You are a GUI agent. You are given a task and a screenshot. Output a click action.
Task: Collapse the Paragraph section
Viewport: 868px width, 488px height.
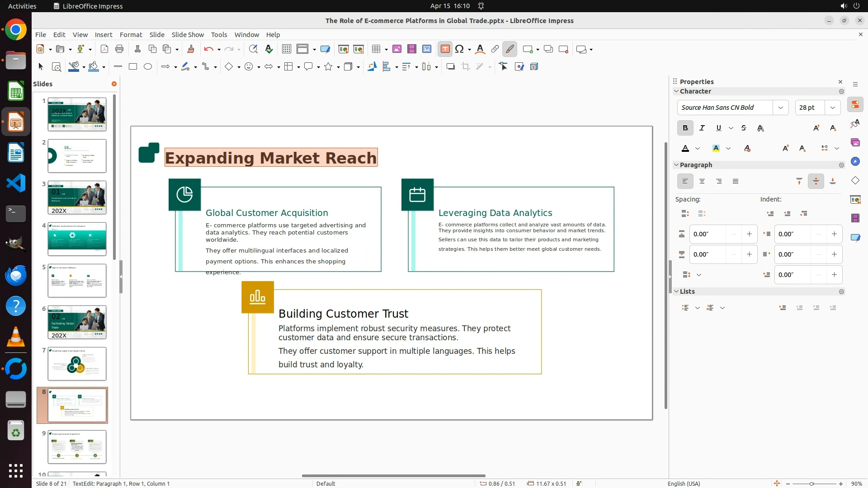pyautogui.click(x=676, y=165)
